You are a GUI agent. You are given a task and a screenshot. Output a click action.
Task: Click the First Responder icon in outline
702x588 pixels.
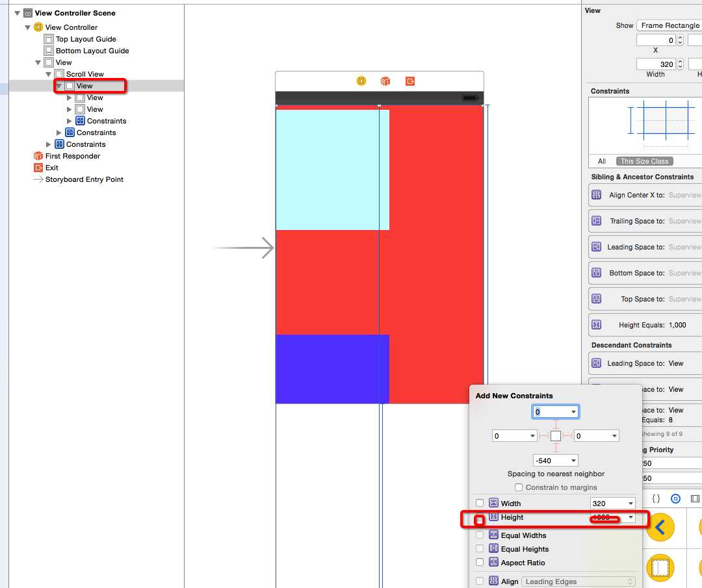pos(38,156)
